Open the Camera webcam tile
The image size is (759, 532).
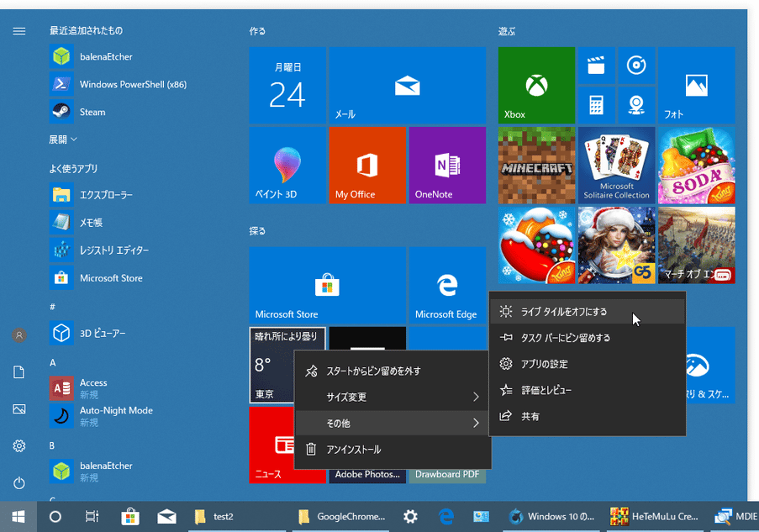point(636,105)
